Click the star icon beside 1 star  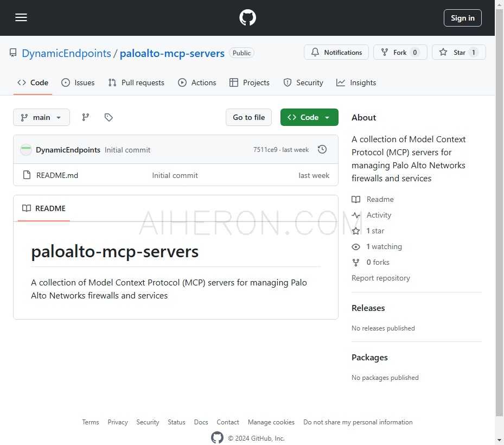coord(356,231)
